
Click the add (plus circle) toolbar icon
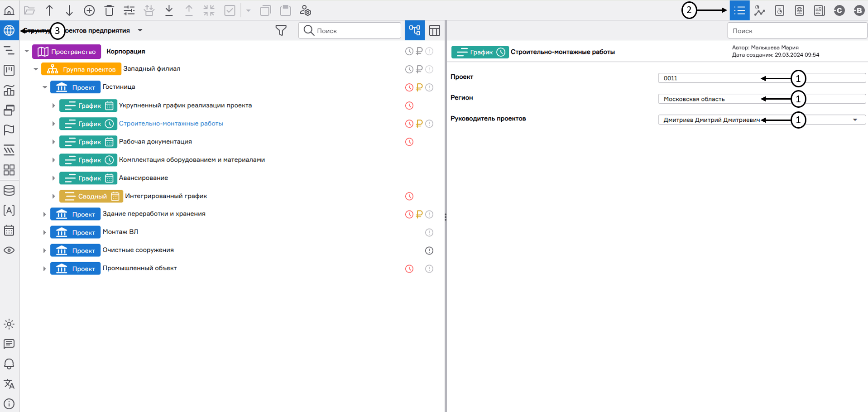(89, 10)
